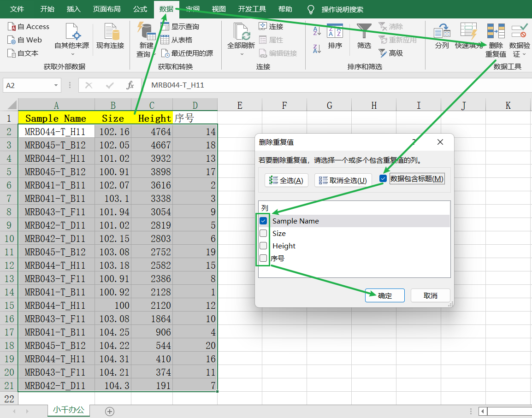Click 显示查询 show queries

point(180,26)
